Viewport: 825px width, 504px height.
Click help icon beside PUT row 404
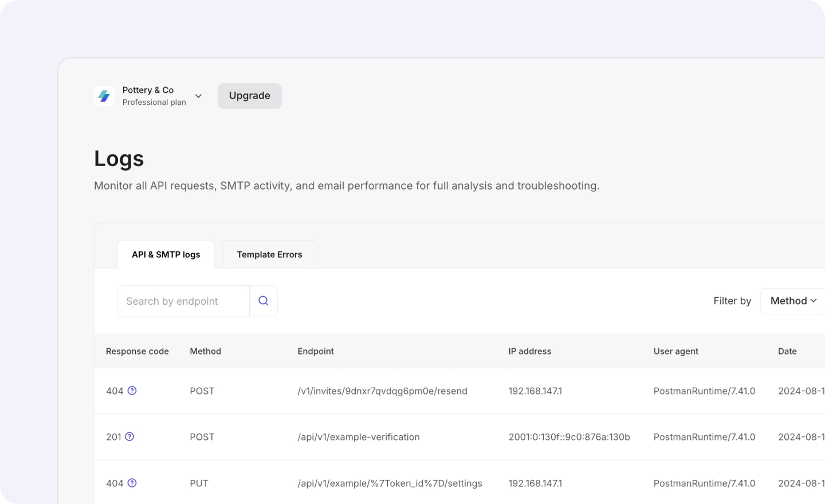click(x=132, y=483)
